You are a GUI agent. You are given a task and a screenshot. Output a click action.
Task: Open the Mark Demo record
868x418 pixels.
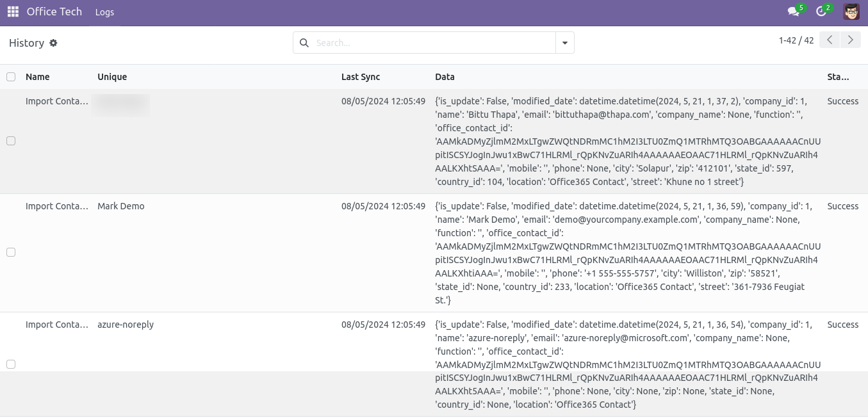pos(121,206)
